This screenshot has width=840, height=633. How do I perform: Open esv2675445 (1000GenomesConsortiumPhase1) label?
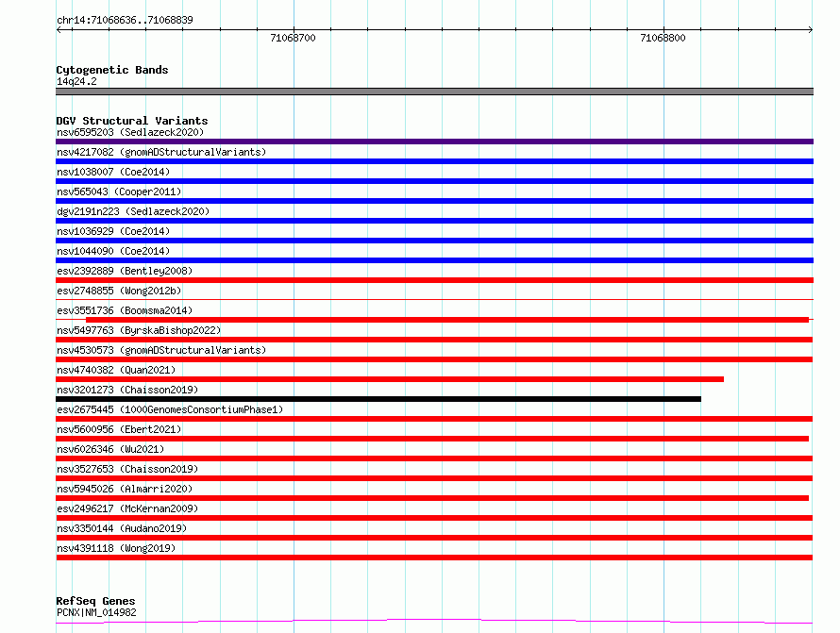170,409
